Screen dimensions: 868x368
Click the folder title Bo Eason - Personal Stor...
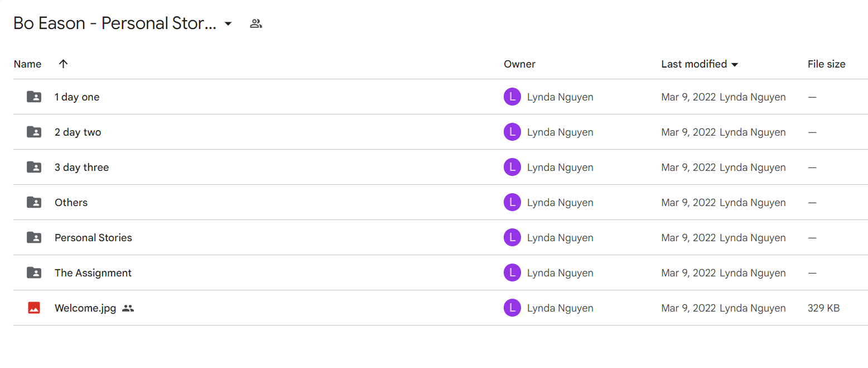coord(115,23)
